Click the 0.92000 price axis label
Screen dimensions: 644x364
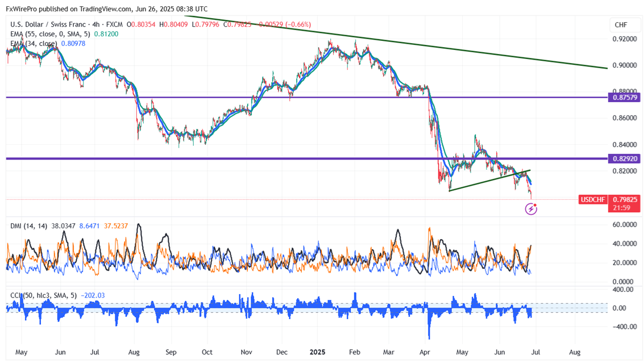tap(625, 39)
